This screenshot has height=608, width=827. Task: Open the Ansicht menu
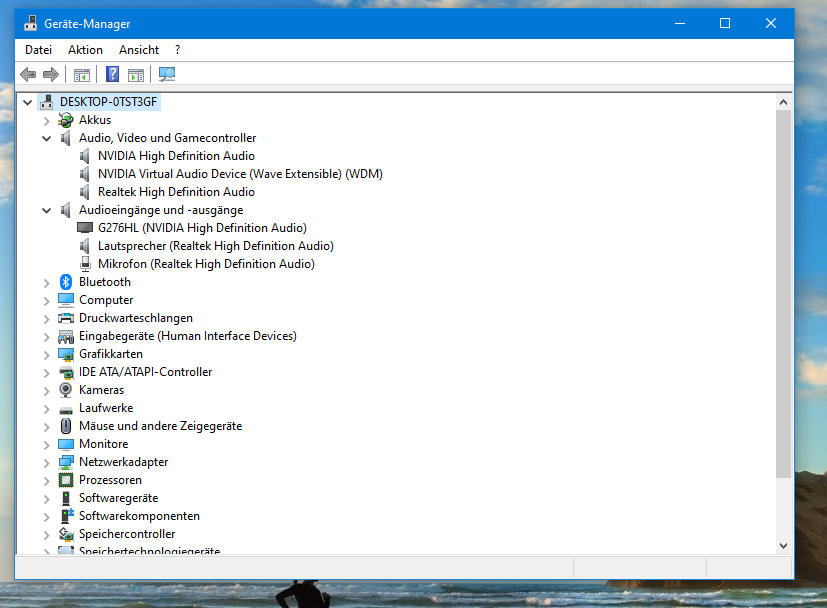139,50
